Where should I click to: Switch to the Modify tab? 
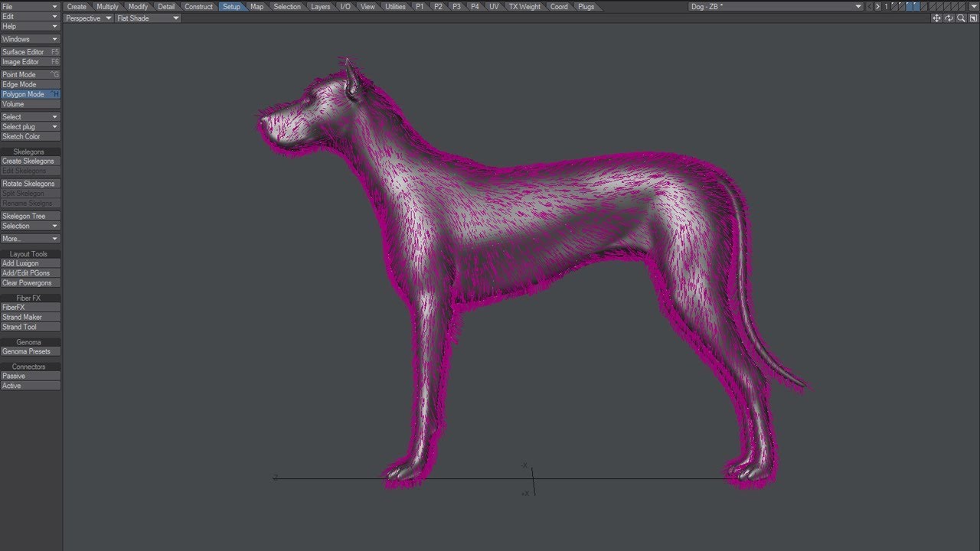138,6
